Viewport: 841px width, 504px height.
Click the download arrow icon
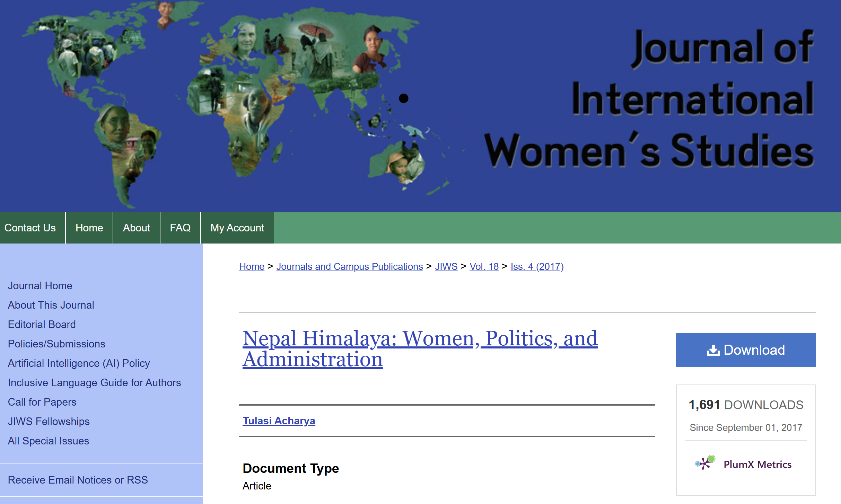coord(713,350)
